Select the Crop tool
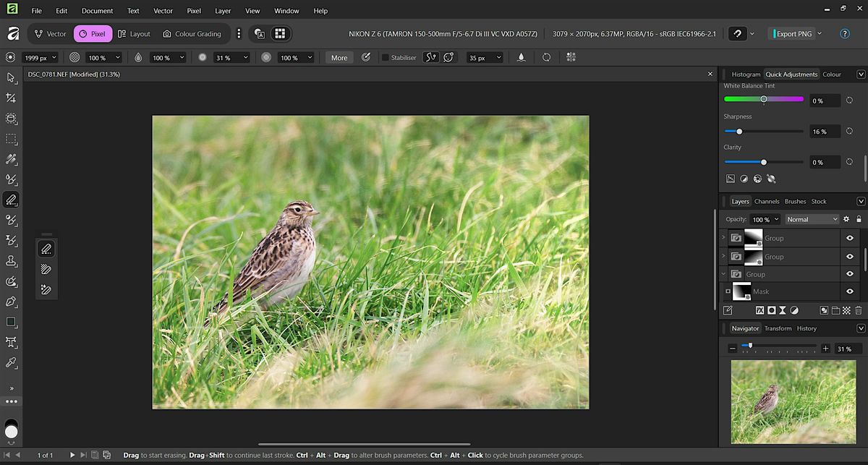 point(11,98)
